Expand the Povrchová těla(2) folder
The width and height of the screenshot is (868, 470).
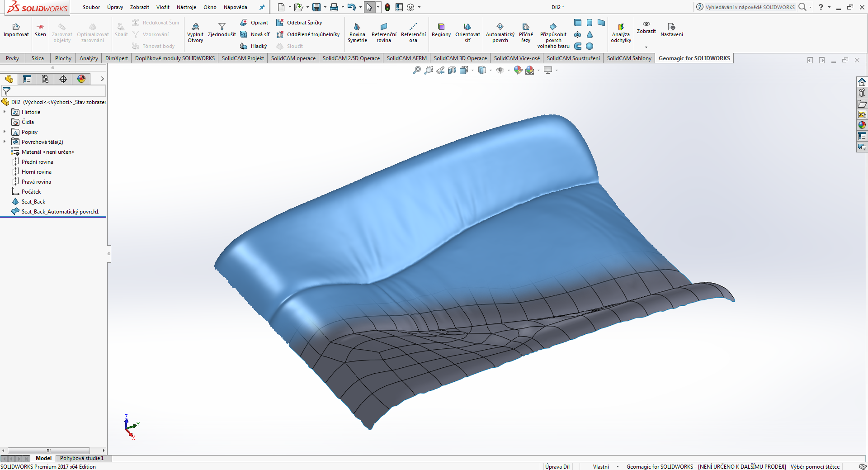(x=5, y=142)
